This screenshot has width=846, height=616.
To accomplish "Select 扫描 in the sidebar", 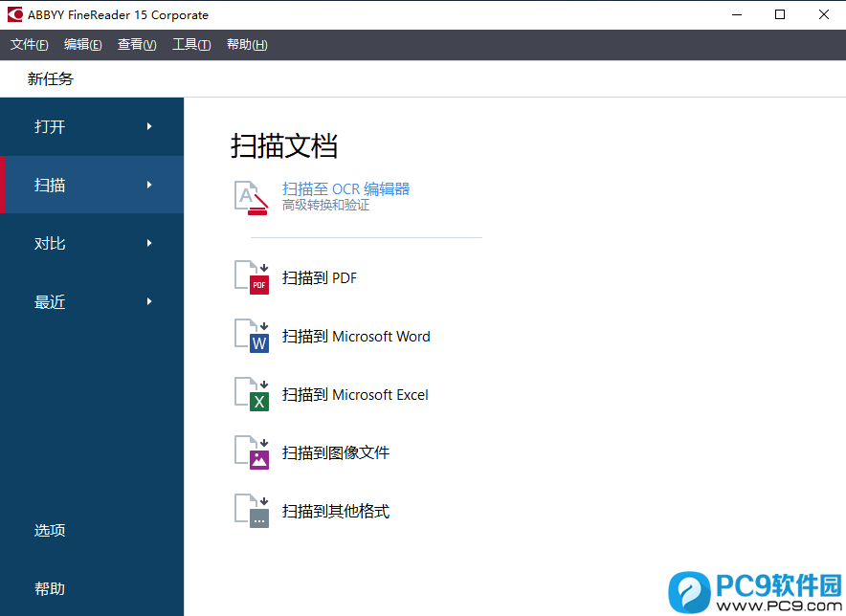I will [x=92, y=185].
